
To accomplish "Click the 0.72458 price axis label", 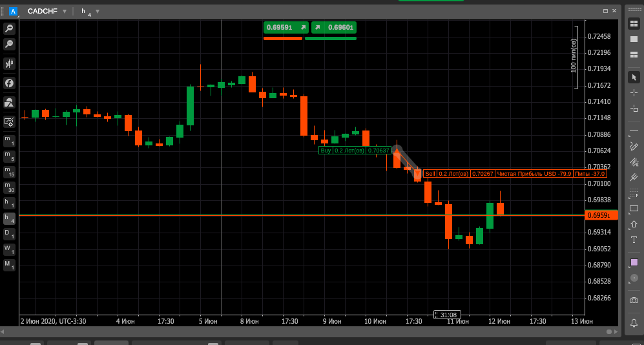I will (599, 37).
